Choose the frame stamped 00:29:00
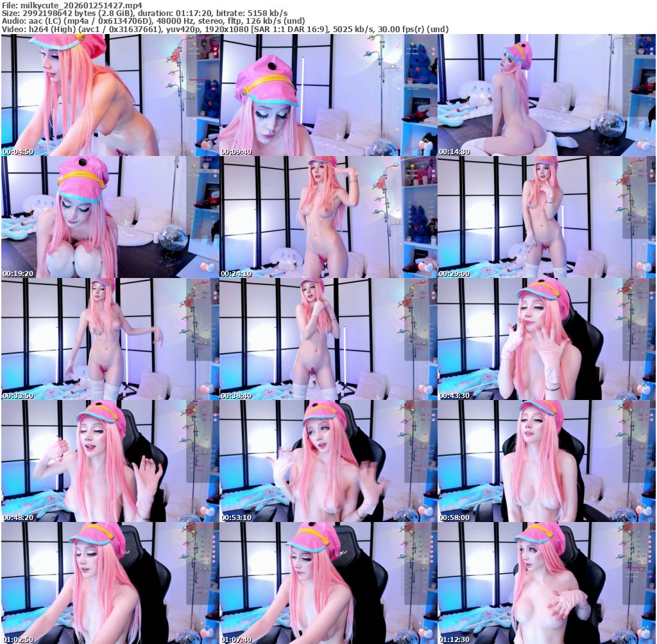The height and width of the screenshot is (644, 657). (547, 217)
